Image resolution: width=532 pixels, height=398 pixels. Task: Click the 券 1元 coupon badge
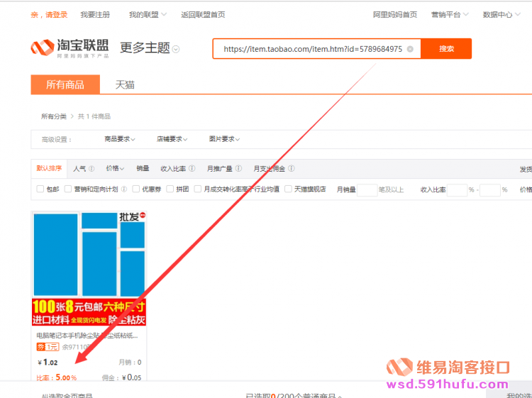point(47,347)
